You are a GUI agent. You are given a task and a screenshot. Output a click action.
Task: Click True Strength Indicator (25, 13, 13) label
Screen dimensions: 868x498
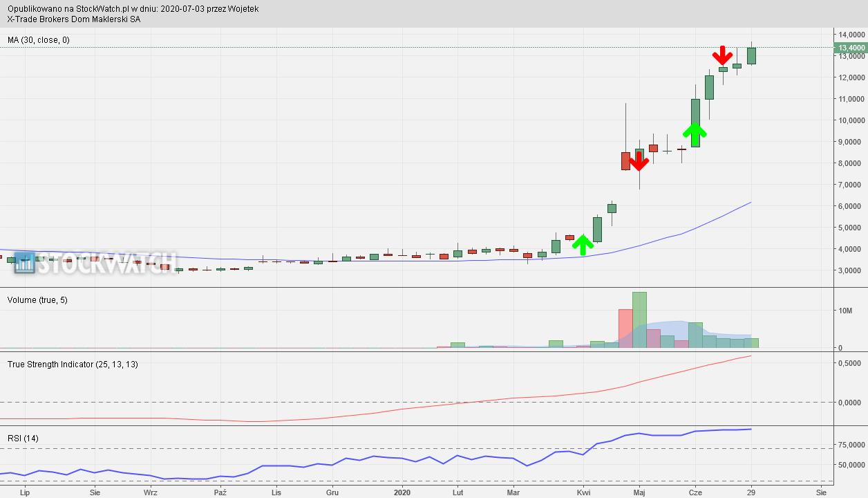click(73, 365)
